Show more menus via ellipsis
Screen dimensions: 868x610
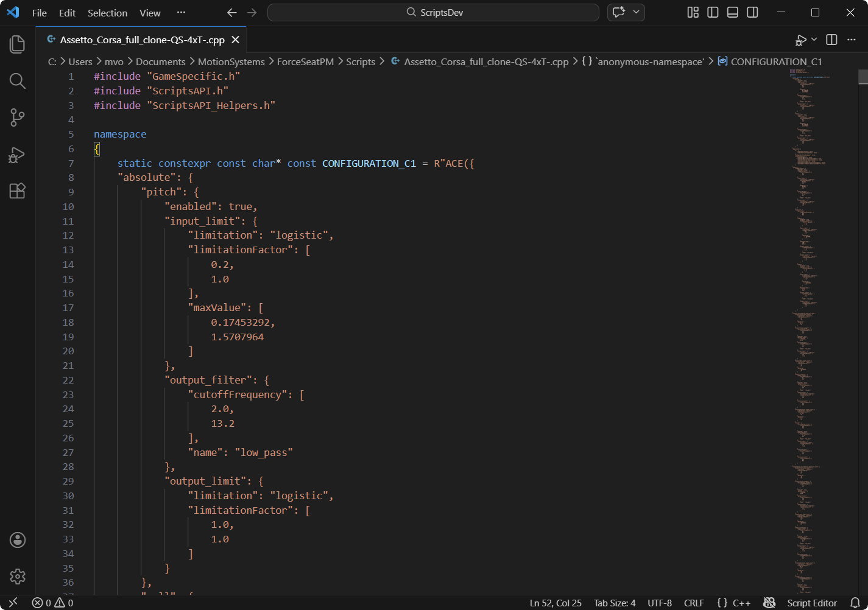[x=181, y=13]
